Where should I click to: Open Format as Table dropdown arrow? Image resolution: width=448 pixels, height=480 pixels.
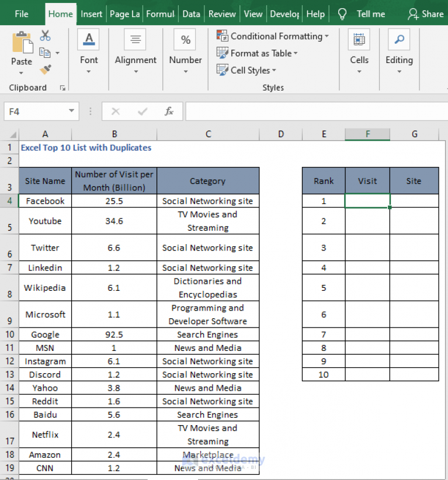pyautogui.click(x=296, y=53)
